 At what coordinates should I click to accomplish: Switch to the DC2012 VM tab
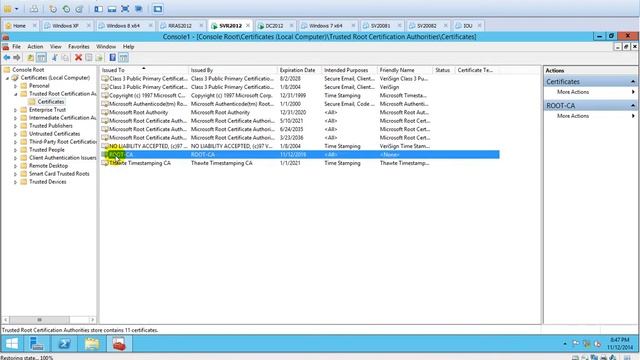point(274,26)
